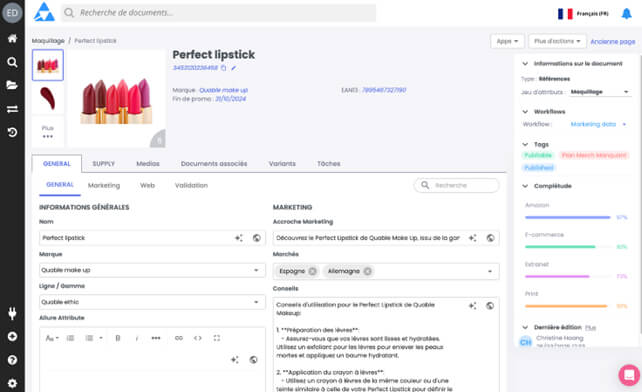Screen dimensions: 642x392
Task: Select the Marketing sub-tab
Action: (104, 185)
